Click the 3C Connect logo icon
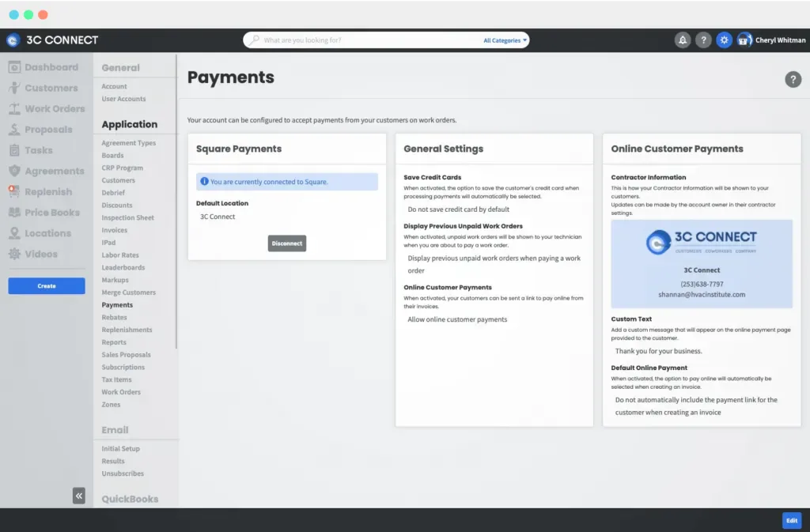Viewport: 810px width, 532px height. point(13,40)
